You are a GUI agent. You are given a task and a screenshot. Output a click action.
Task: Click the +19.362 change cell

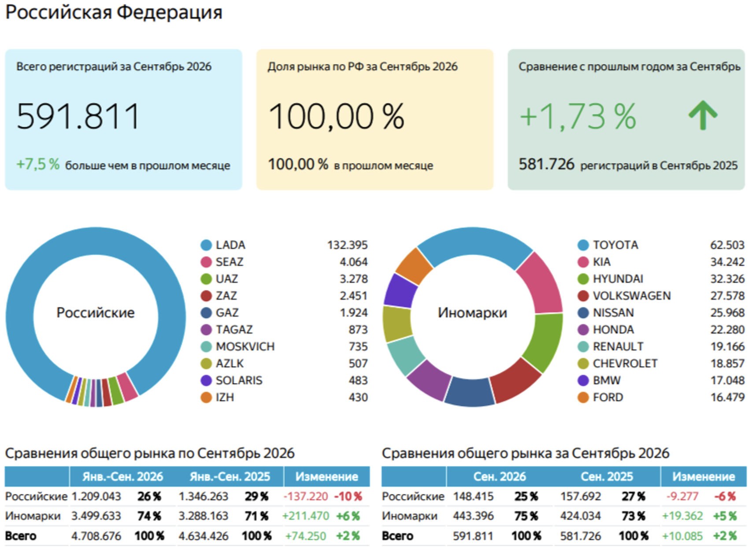point(682,516)
